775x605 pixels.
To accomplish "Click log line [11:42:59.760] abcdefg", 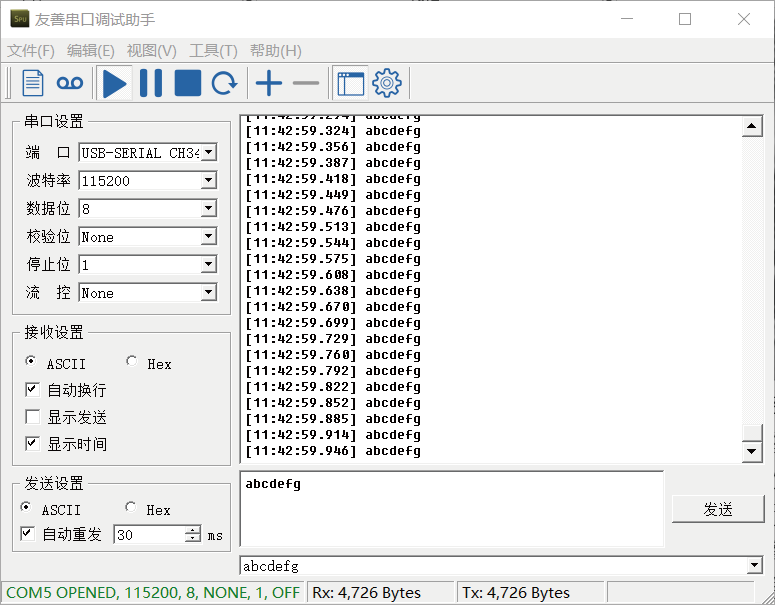I will point(333,355).
